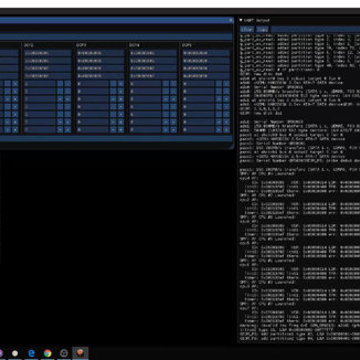Increment first stepper row under DCP2

click(68, 84)
